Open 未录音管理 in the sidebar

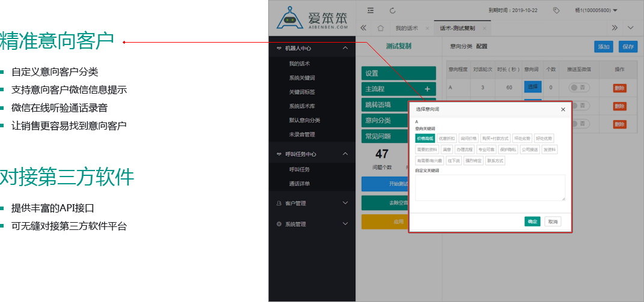pyautogui.click(x=302, y=134)
